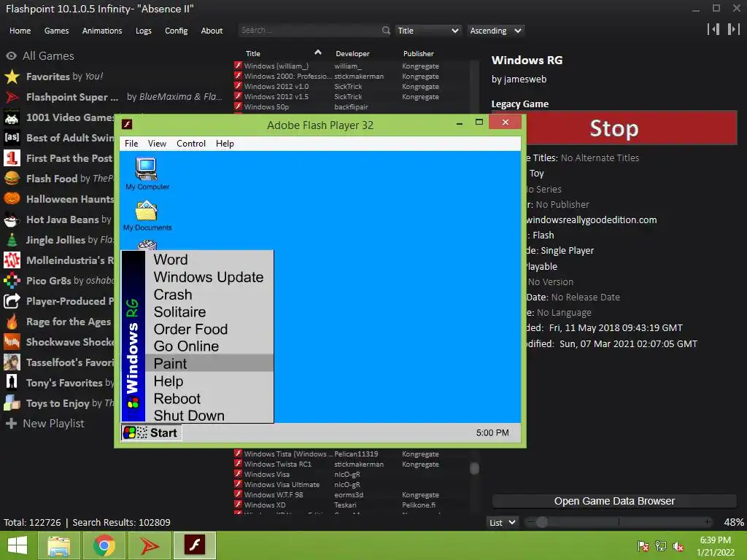
Task: Open Best of Adult Swim playlist icon
Action: coord(12,138)
